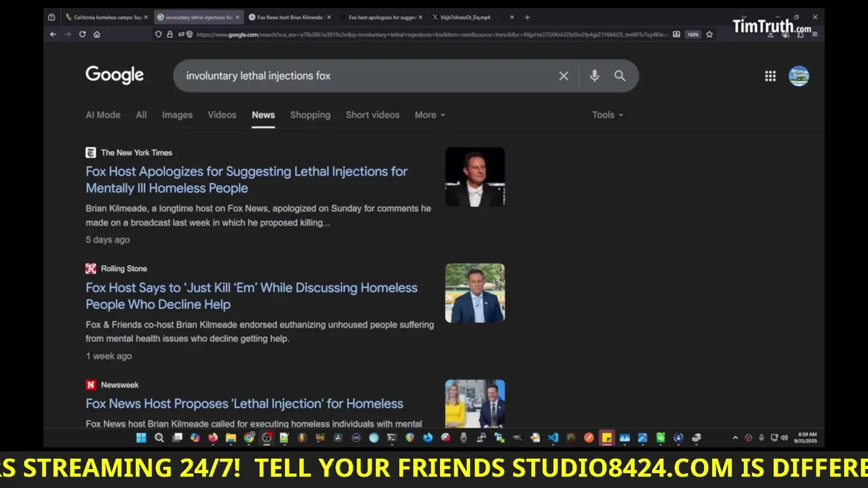Bookmark this page with star icon
The image size is (868, 488).
click(709, 34)
